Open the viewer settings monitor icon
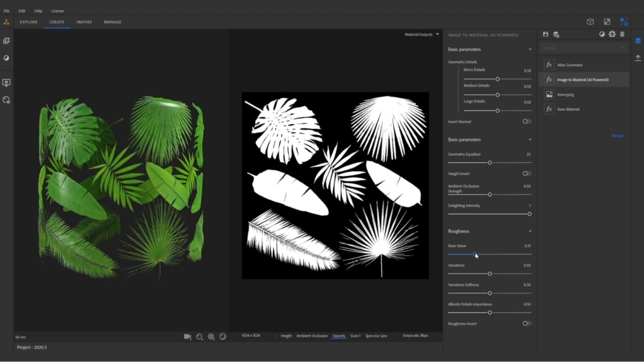This screenshot has height=362, width=644. pyautogui.click(x=6, y=82)
